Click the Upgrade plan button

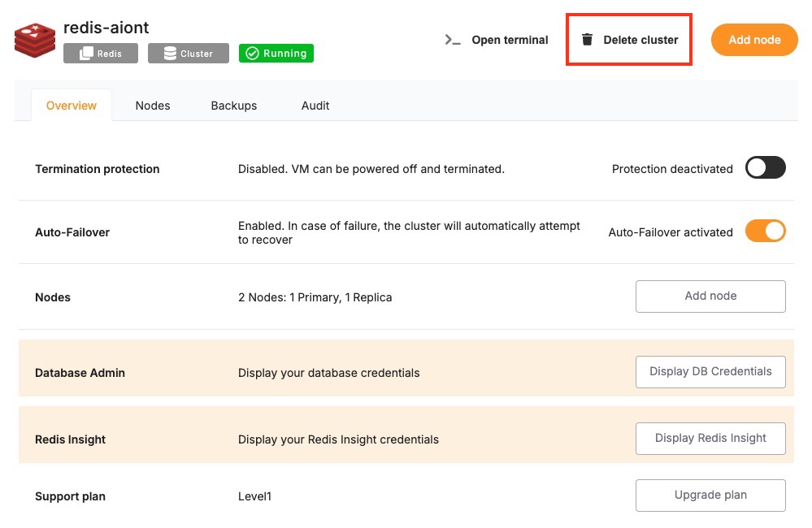710,495
